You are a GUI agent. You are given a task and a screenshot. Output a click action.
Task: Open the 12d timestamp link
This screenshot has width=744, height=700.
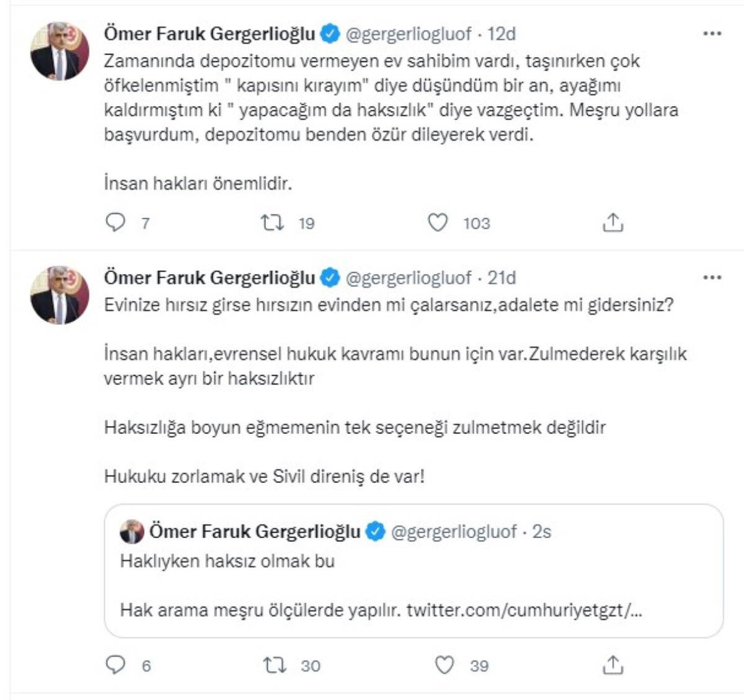[502, 33]
